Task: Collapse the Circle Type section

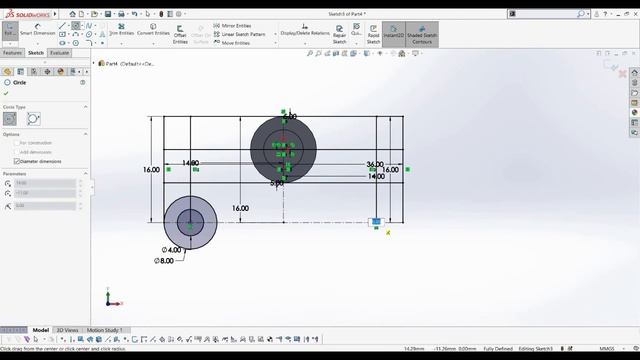Action: [x=86, y=107]
